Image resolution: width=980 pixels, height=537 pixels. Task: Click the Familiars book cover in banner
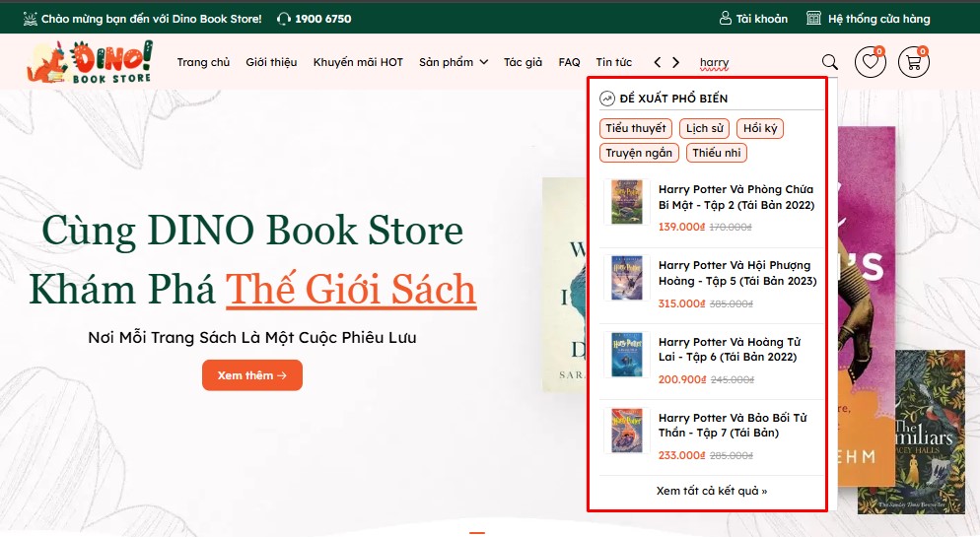[911, 432]
